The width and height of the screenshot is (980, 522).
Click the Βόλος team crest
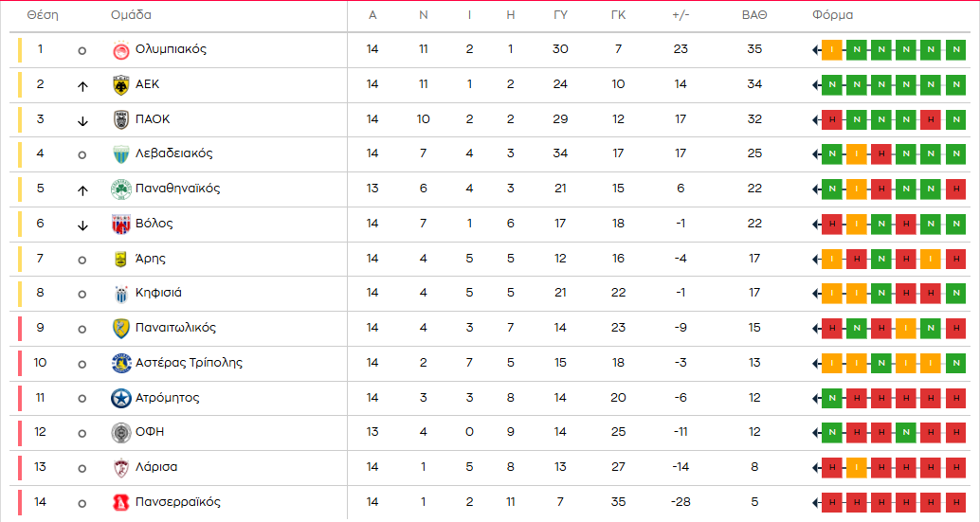pos(120,224)
